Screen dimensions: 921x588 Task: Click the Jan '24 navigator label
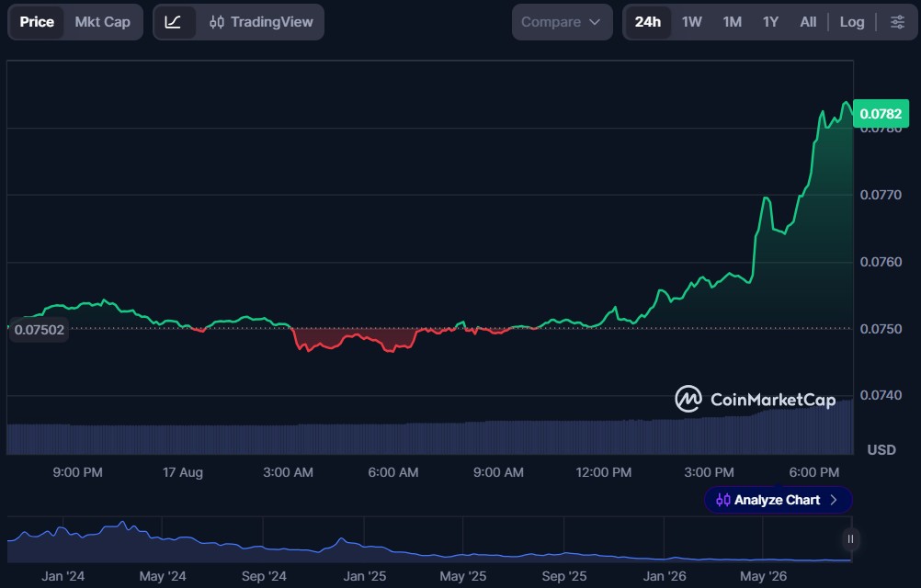coord(63,576)
